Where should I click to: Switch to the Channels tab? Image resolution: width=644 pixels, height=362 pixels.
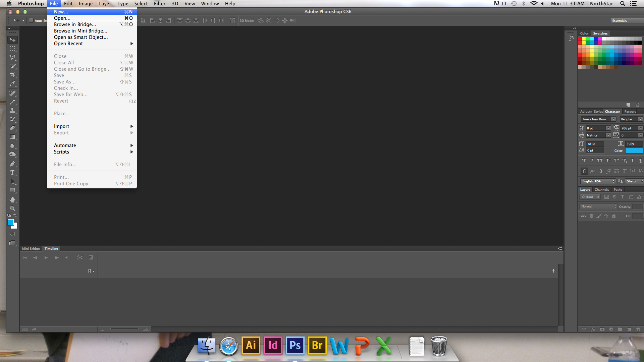(601, 190)
